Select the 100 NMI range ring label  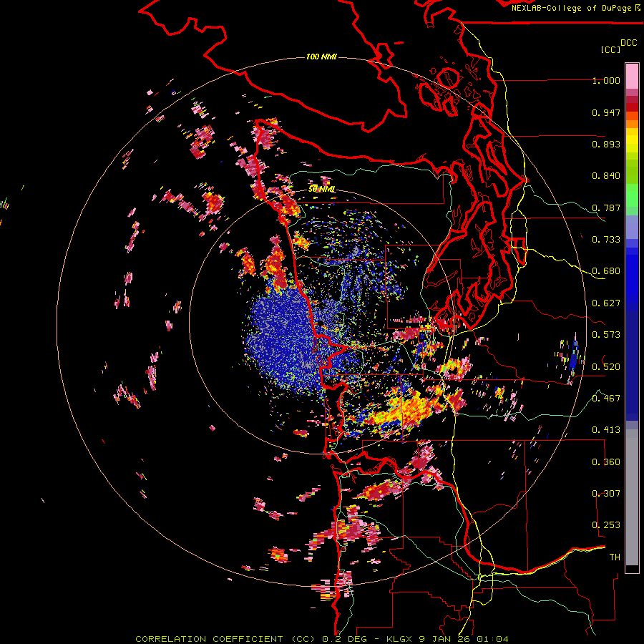(321, 57)
